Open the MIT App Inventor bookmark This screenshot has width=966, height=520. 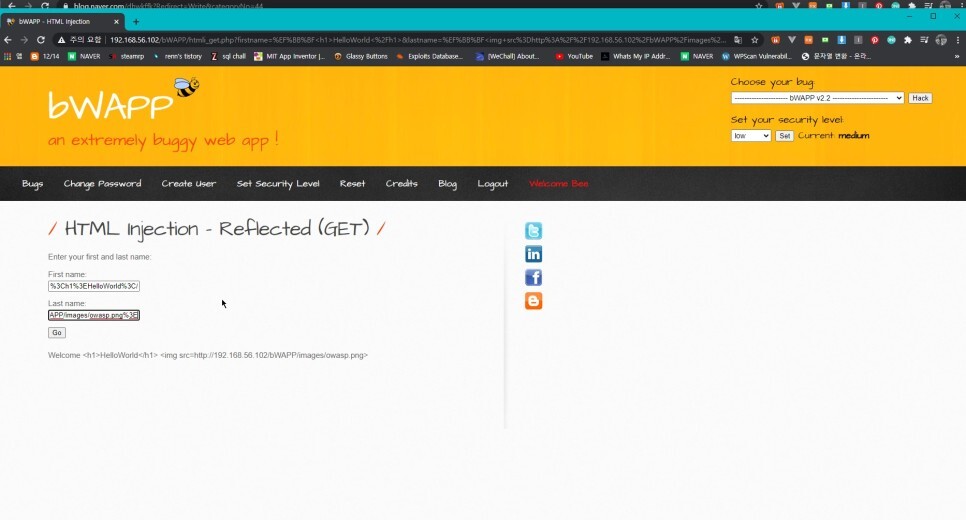click(289, 56)
